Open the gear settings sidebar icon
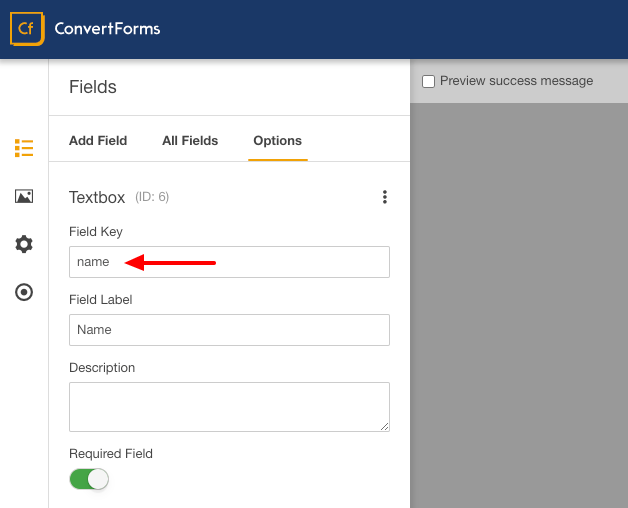The height and width of the screenshot is (508, 628). pos(24,244)
